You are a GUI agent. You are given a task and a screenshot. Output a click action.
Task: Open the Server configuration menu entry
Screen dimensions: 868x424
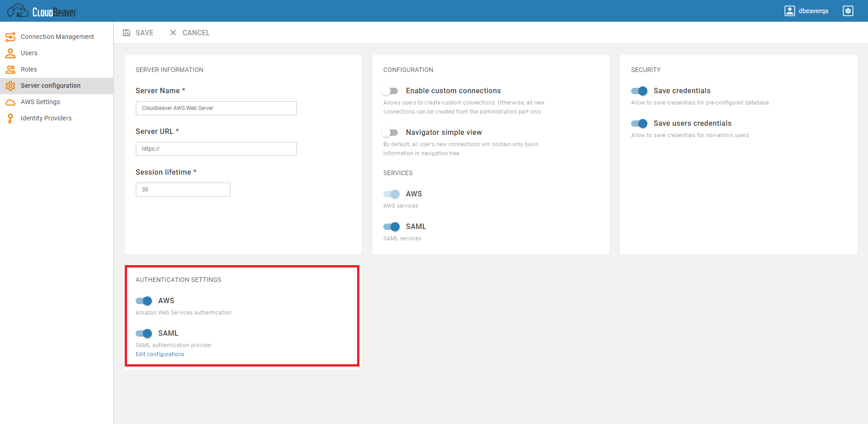coord(50,86)
